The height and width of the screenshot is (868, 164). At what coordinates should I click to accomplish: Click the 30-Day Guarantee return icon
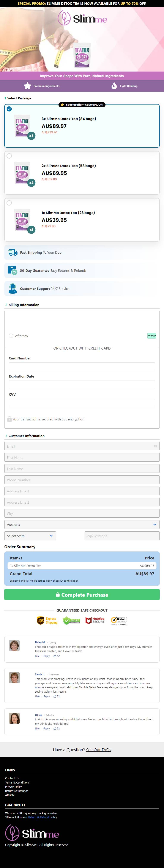click(12, 270)
